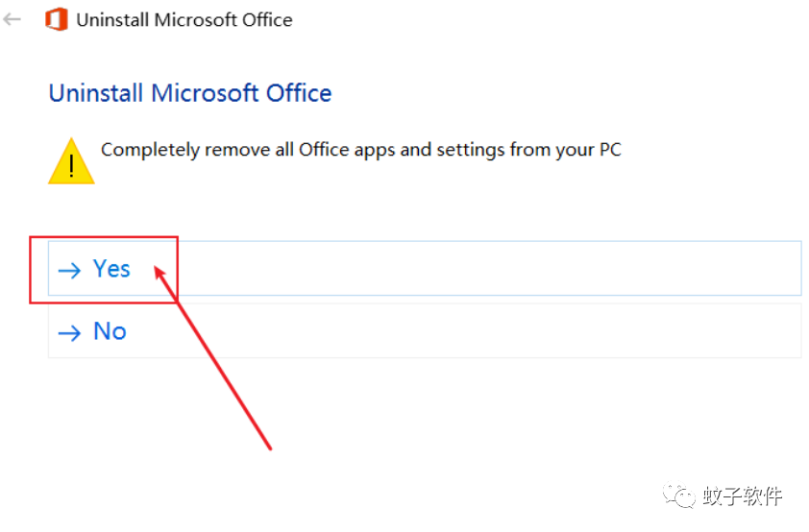Click the arrow icon beside Yes
The image size is (809, 532).
tap(69, 270)
